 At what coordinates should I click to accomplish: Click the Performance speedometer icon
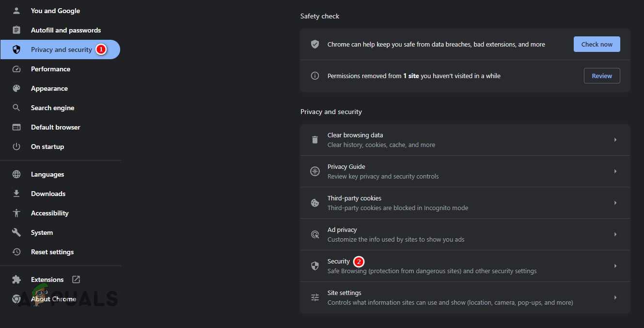16,69
